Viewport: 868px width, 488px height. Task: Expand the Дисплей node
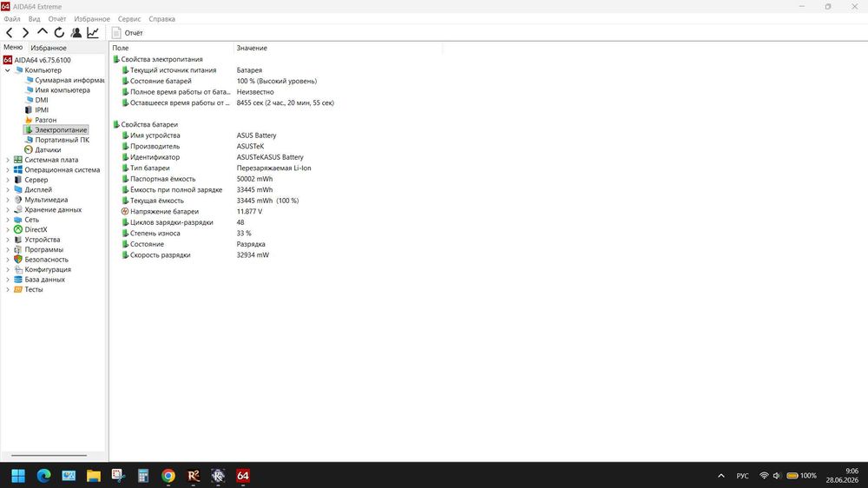click(x=7, y=190)
